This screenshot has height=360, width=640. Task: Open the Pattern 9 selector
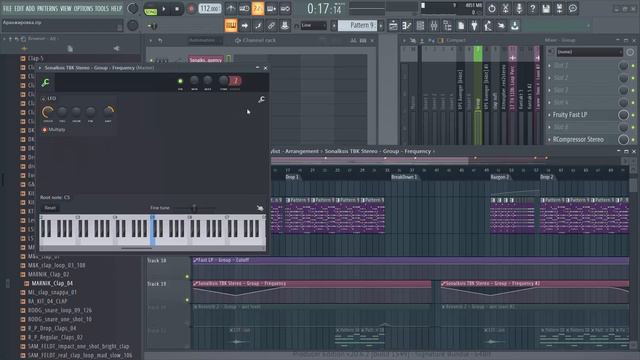coord(358,25)
